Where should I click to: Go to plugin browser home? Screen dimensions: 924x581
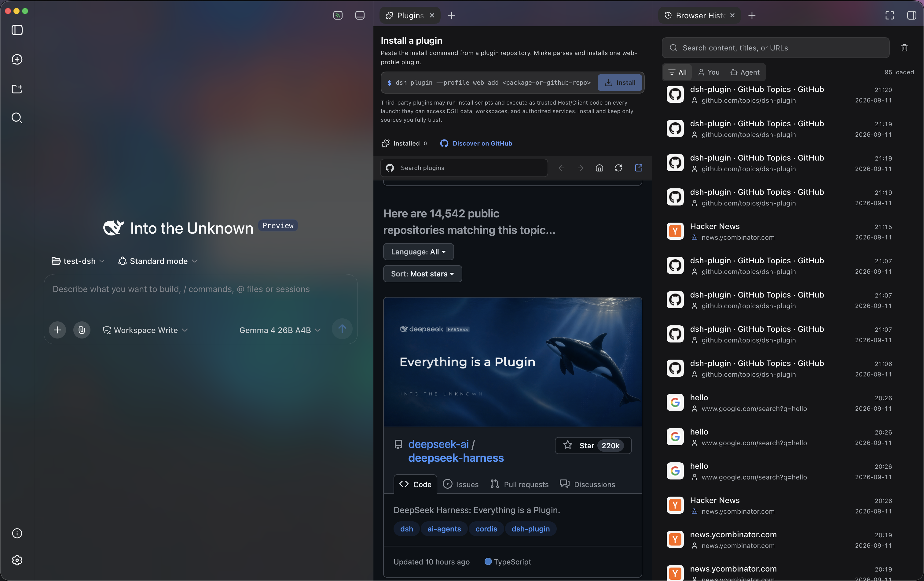[599, 168]
